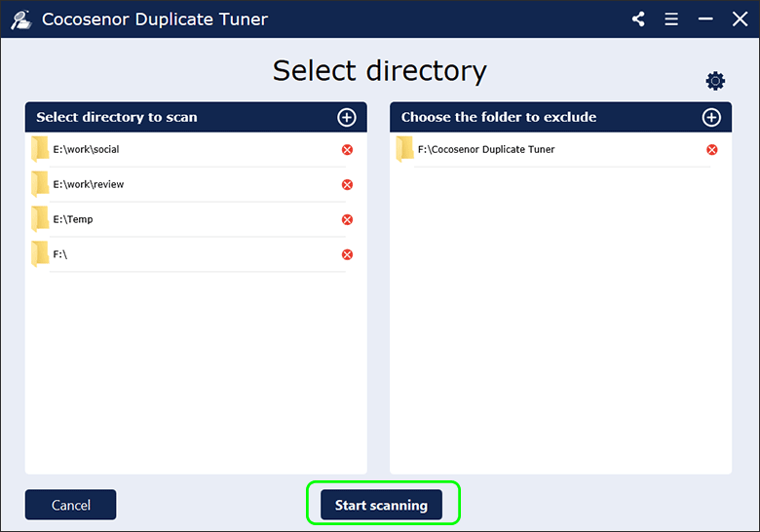760x532 pixels.
Task: Remove E:\work\review from scan list
Action: tap(347, 184)
